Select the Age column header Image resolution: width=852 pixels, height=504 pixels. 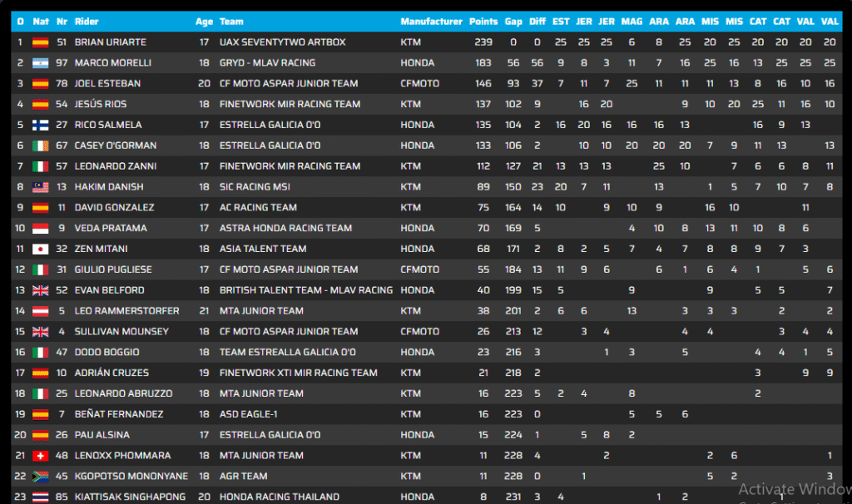[204, 22]
